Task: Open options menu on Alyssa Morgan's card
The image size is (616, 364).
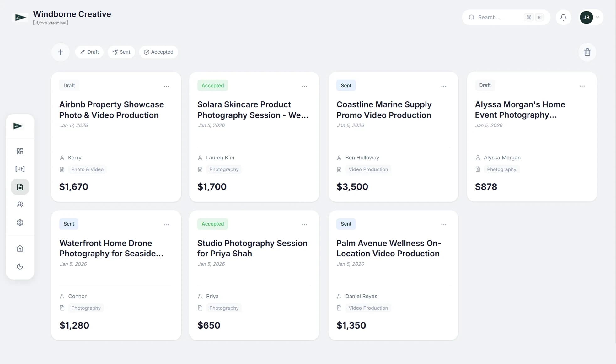Action: point(582,86)
